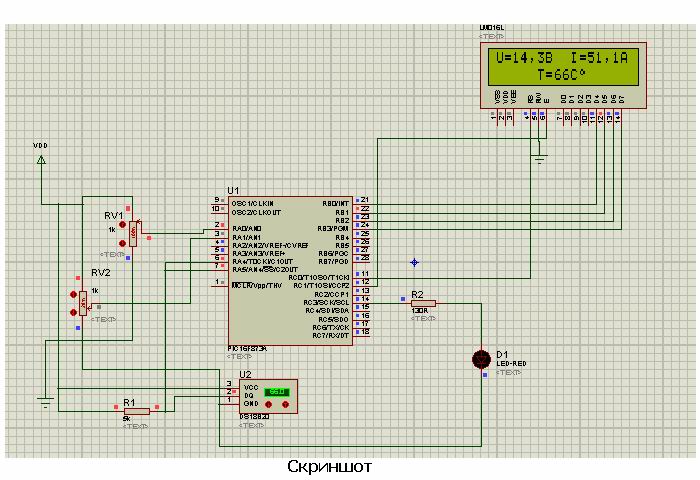Click the R1 reference label
The image size is (700, 480).
point(129,402)
